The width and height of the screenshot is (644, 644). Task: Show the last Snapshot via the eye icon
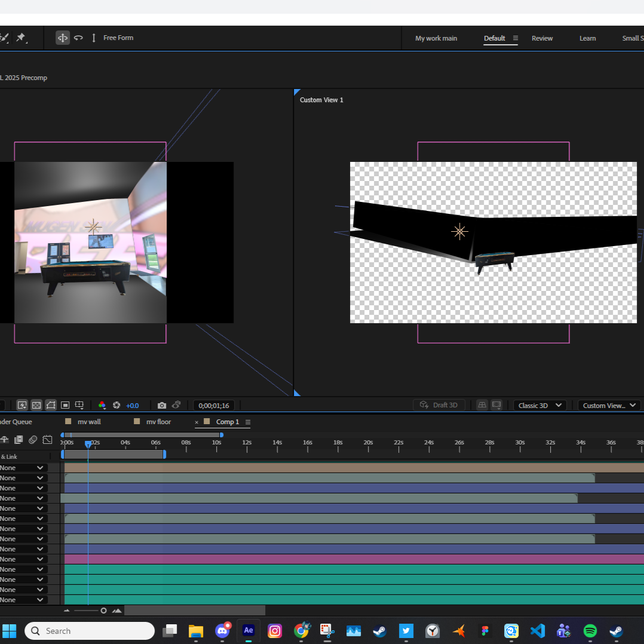176,405
